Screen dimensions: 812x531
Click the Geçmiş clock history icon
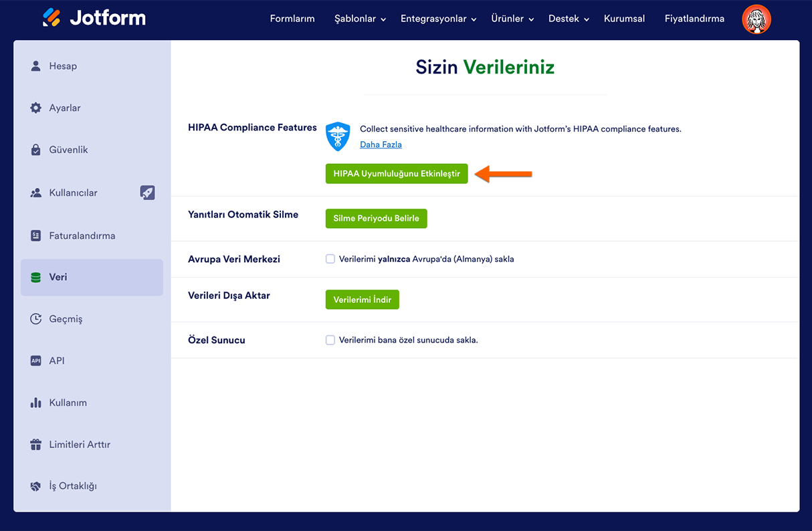(36, 319)
